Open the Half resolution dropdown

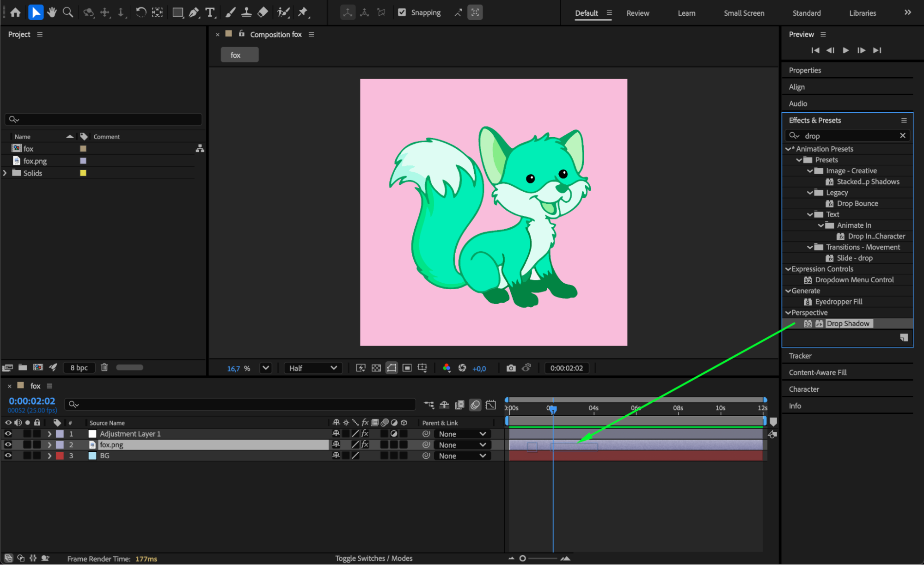pyautogui.click(x=313, y=368)
